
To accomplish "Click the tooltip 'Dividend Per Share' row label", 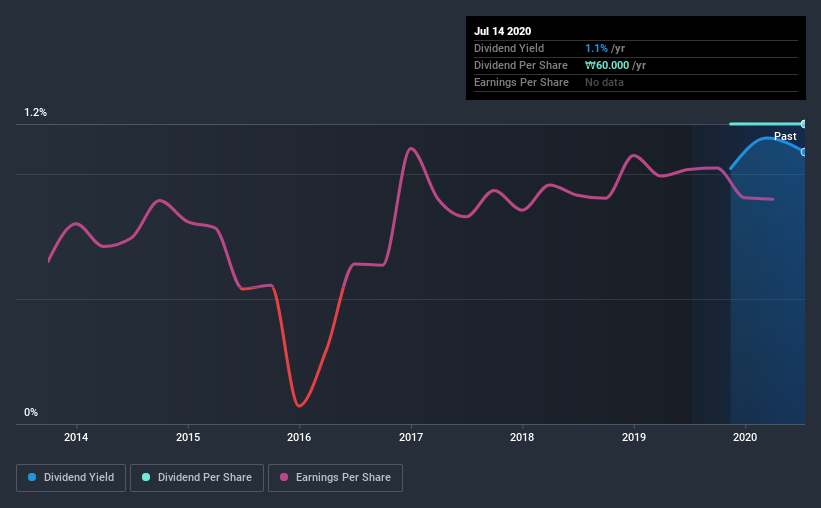I will click(x=520, y=65).
